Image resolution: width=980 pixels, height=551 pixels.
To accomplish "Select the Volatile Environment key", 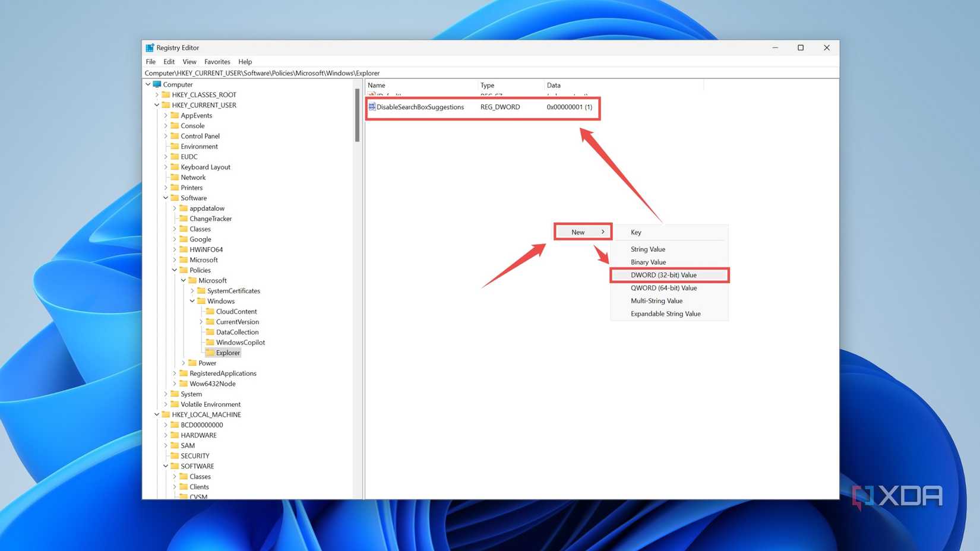I will (210, 404).
